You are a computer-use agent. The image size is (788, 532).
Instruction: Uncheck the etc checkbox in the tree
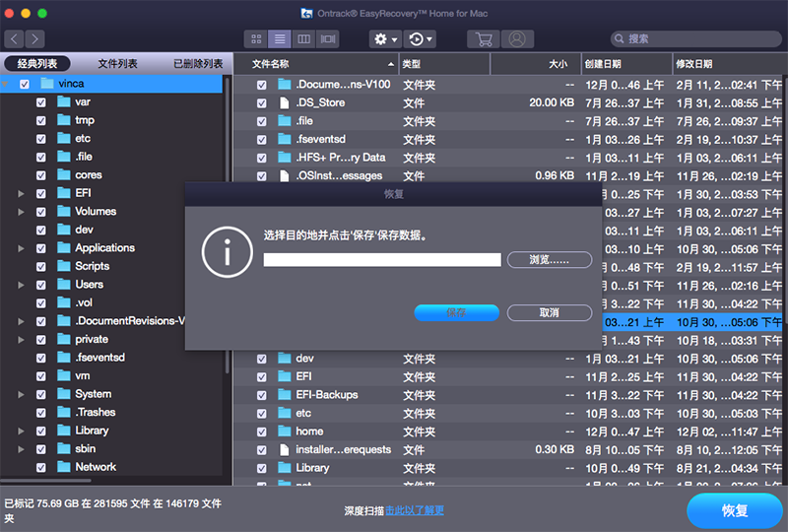click(41, 139)
